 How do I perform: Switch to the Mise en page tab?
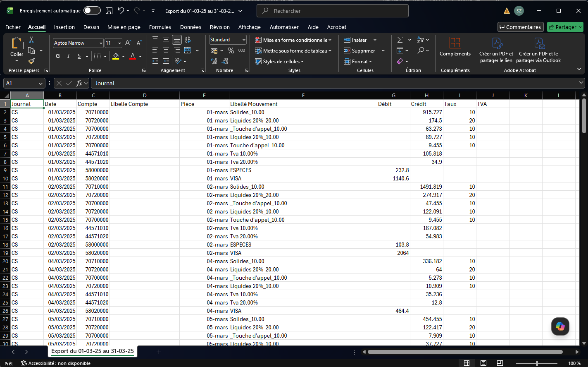(124, 27)
